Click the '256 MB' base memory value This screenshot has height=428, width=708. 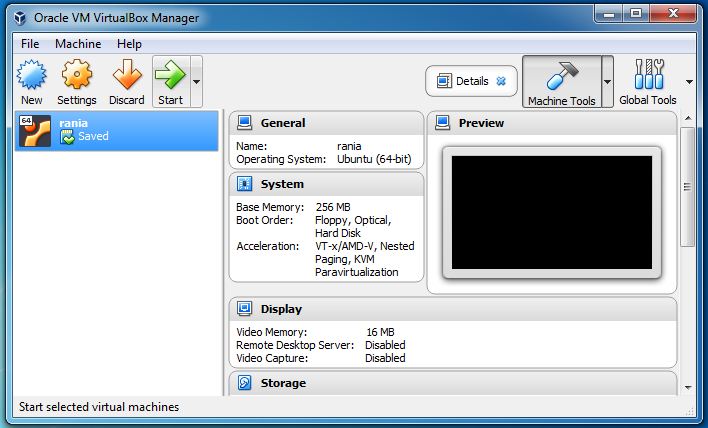[333, 207]
